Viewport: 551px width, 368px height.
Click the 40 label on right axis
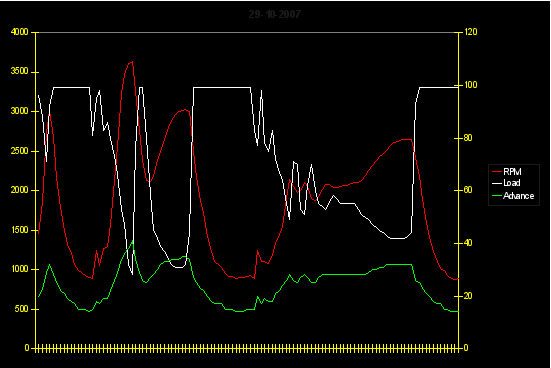468,243
